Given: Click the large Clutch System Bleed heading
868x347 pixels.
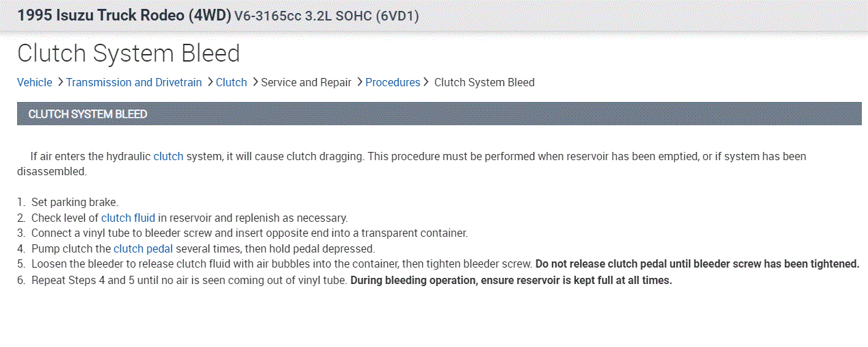Looking at the screenshot, I should coord(129,53).
